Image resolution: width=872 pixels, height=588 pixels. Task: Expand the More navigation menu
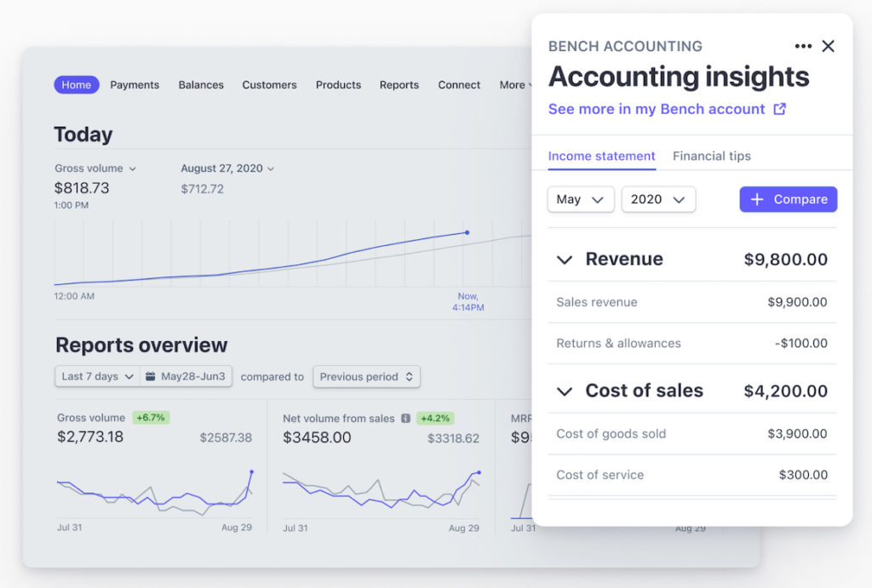pyautogui.click(x=515, y=85)
